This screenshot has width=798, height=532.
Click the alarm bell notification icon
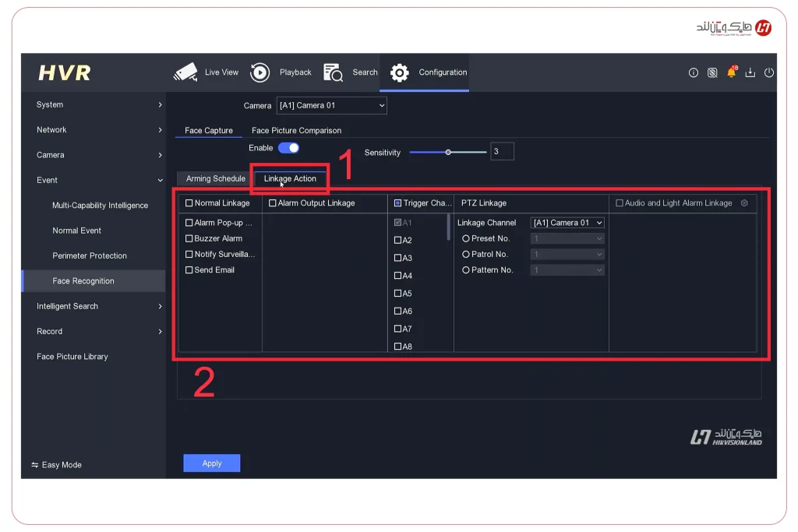731,72
